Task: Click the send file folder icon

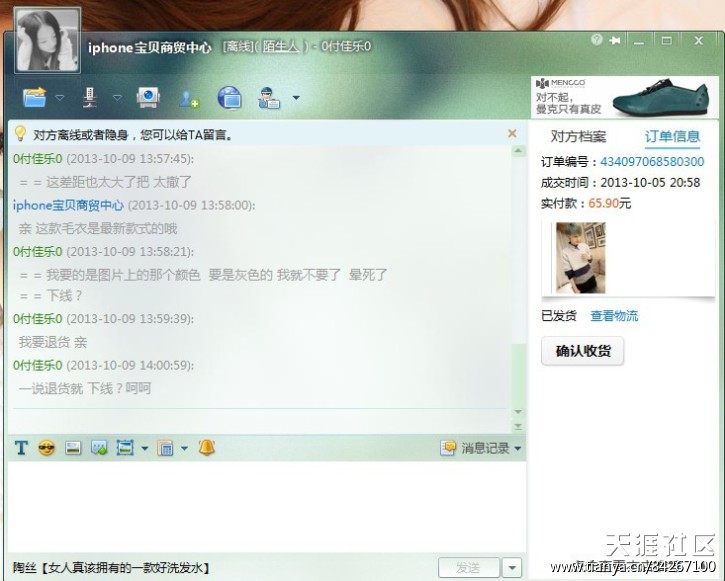Action: [35, 97]
